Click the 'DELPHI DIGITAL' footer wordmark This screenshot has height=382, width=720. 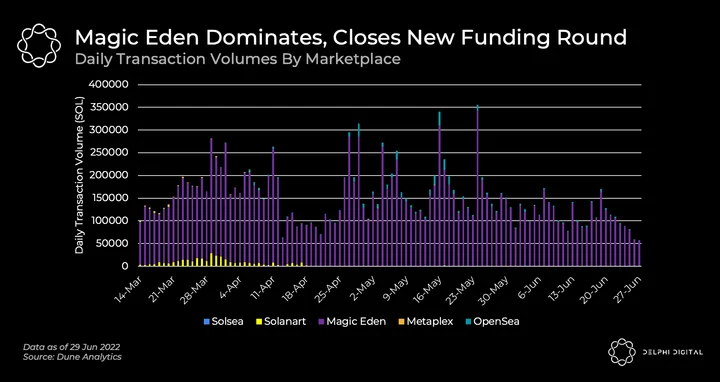pos(673,352)
